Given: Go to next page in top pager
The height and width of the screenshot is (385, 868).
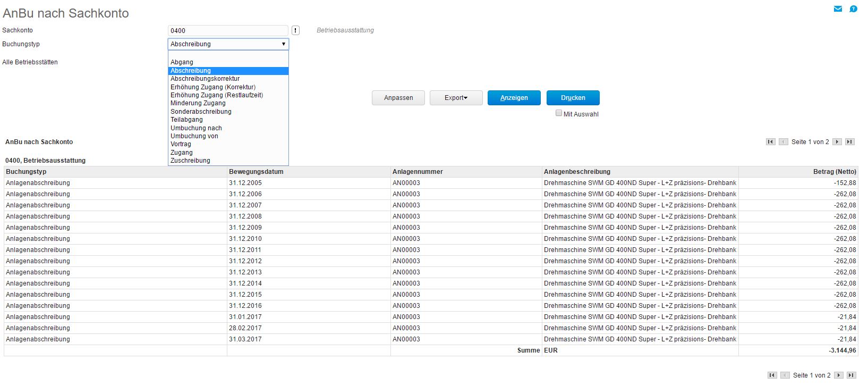Looking at the screenshot, I should (837, 142).
